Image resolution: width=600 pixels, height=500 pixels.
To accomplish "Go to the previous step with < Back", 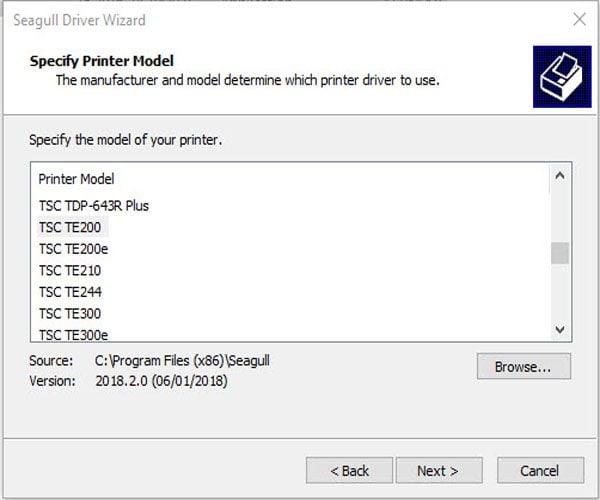I will point(349,470).
